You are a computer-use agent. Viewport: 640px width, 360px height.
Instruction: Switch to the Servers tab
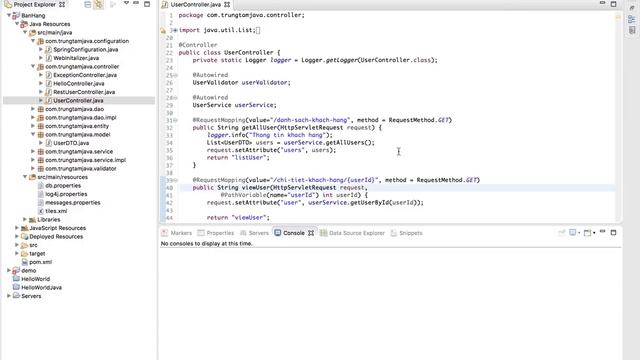(x=254, y=233)
